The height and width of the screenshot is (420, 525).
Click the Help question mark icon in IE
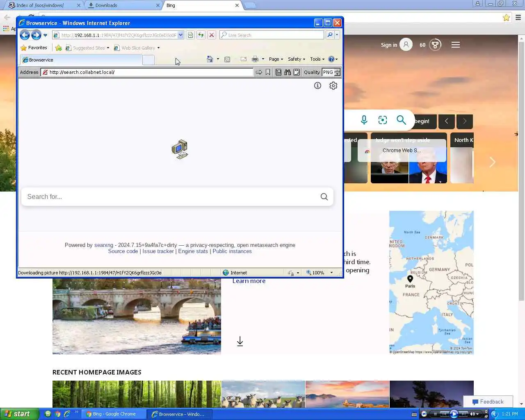(331, 59)
